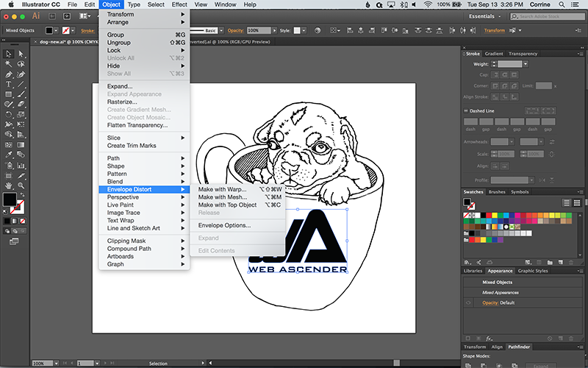Switch to the Brushes panel tab
The image size is (588, 368).
point(497,192)
